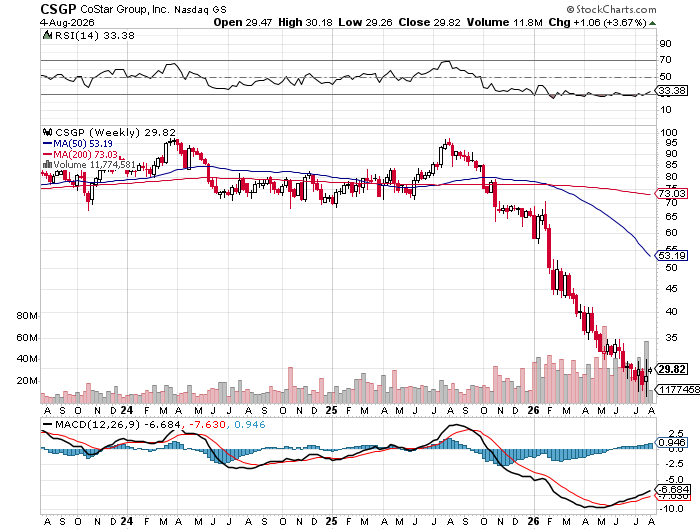Click the 73.03 MA(200) price tag
Viewport: 700px width, 530px height.
pyautogui.click(x=672, y=193)
